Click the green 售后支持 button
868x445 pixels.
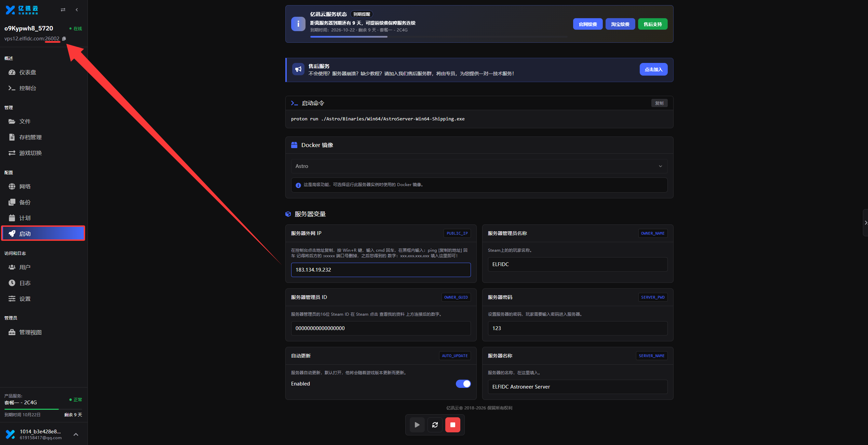click(653, 24)
